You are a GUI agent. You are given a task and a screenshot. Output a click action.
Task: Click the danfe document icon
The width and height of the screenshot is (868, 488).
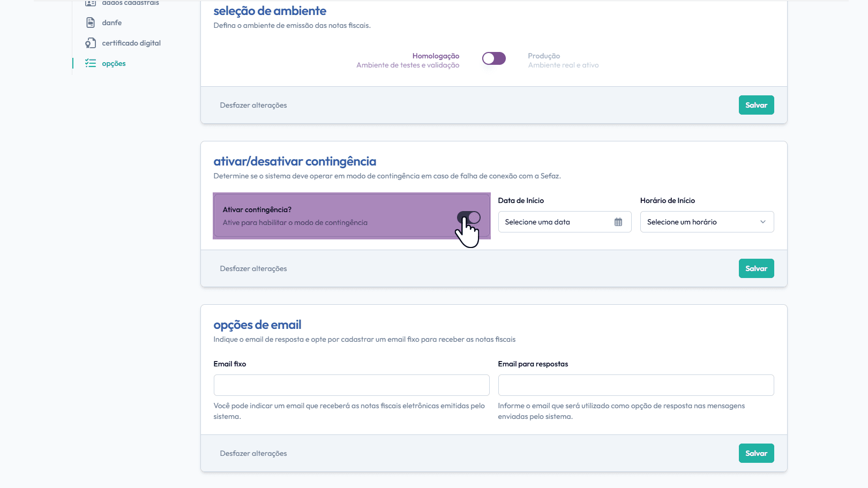91,22
